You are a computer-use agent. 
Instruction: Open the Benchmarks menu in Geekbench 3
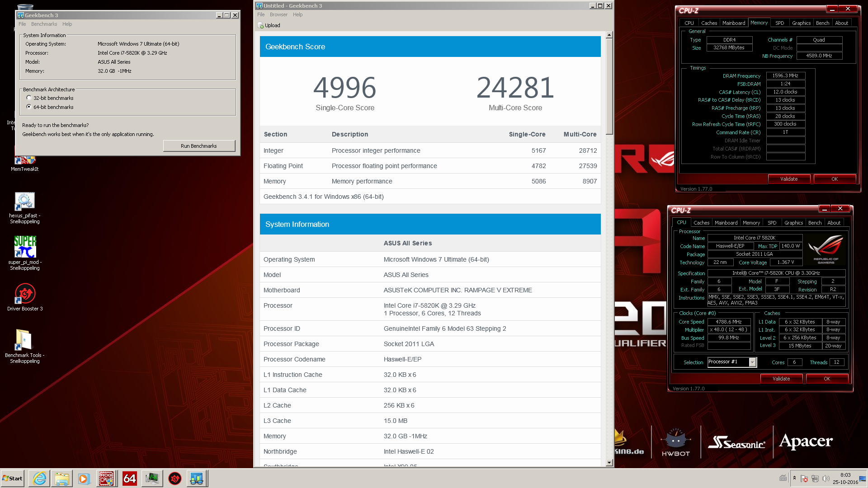[x=44, y=24]
